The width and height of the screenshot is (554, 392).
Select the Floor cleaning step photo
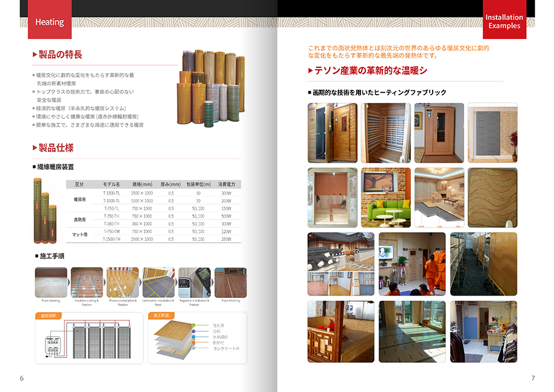pos(50,282)
